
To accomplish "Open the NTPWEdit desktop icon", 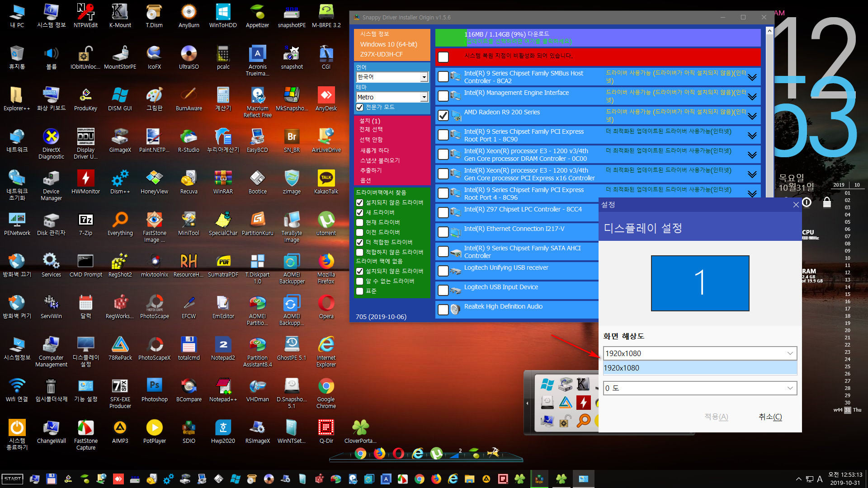I will coord(85,16).
